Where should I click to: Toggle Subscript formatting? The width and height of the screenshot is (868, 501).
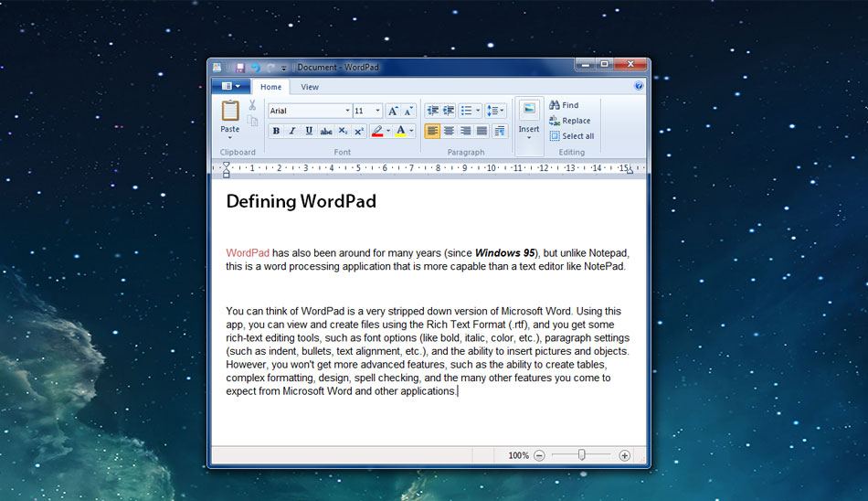(343, 131)
